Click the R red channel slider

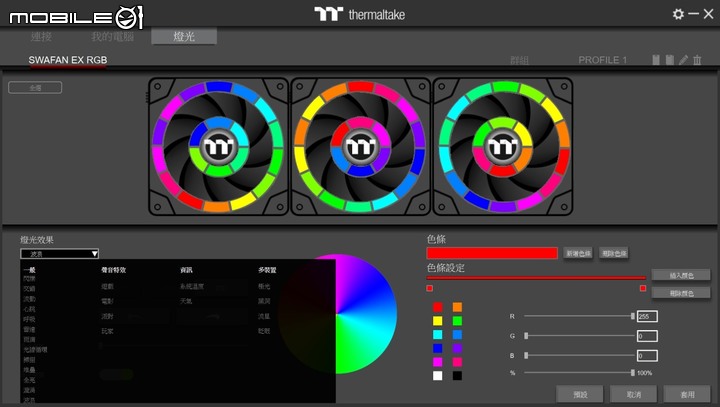click(x=579, y=316)
